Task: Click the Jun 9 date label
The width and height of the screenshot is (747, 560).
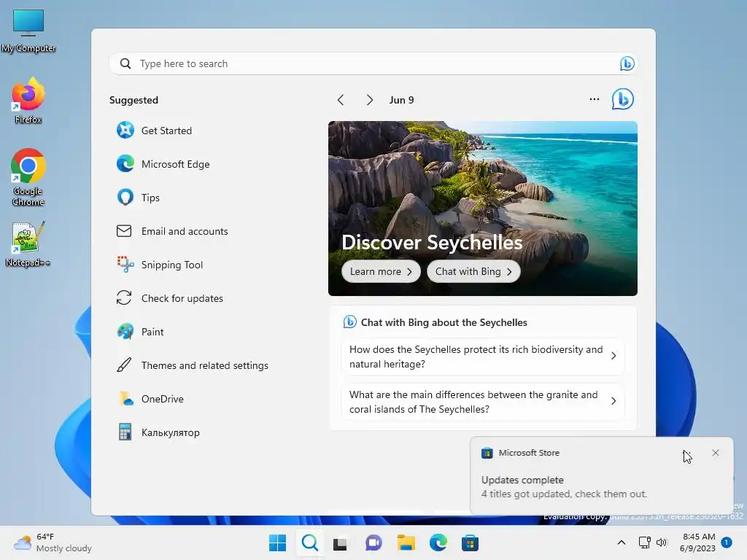Action: pyautogui.click(x=402, y=100)
